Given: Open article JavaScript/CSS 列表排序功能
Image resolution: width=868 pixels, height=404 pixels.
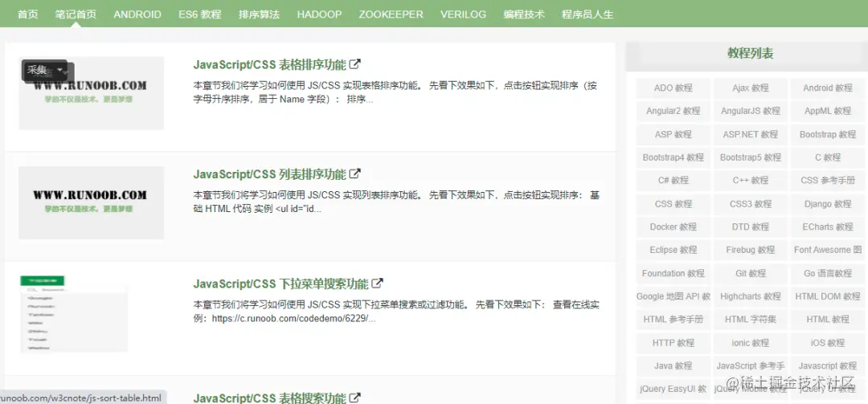Looking at the screenshot, I should [269, 174].
